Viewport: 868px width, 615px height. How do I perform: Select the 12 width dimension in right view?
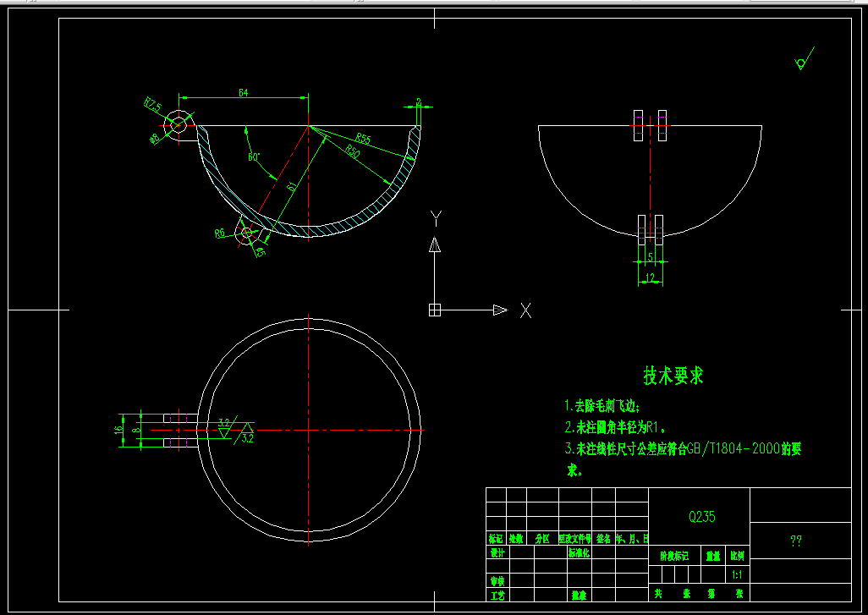tap(651, 277)
